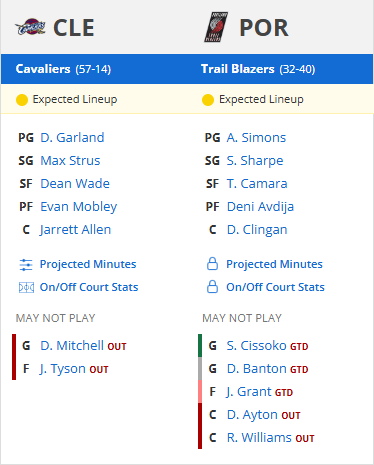Open D. Ayton injury entry
374x465 pixels.
pyautogui.click(x=252, y=415)
